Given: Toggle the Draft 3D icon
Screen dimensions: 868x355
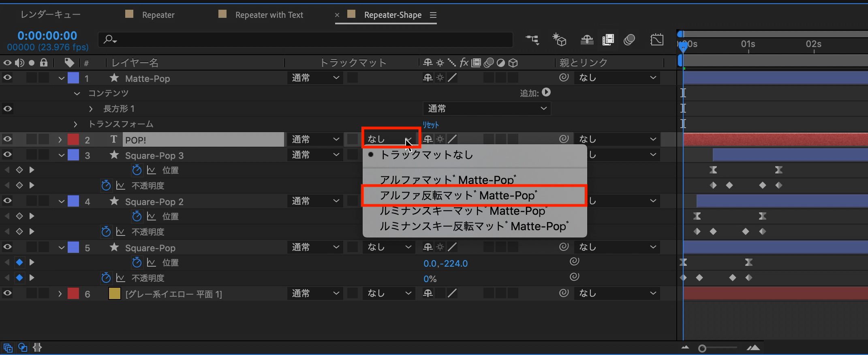Looking at the screenshot, I should pos(559,39).
